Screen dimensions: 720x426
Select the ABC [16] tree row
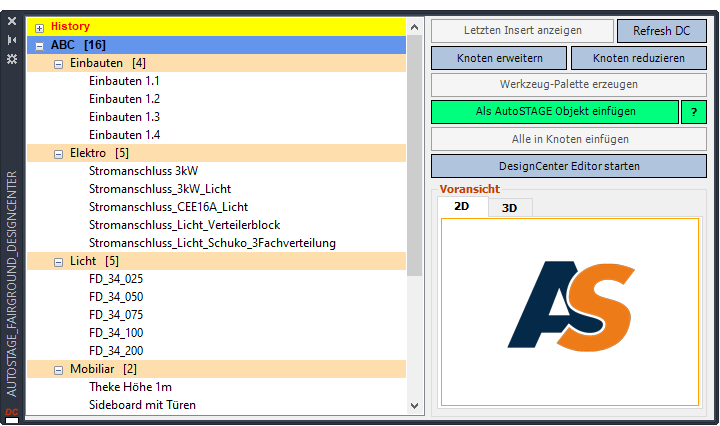[216, 45]
